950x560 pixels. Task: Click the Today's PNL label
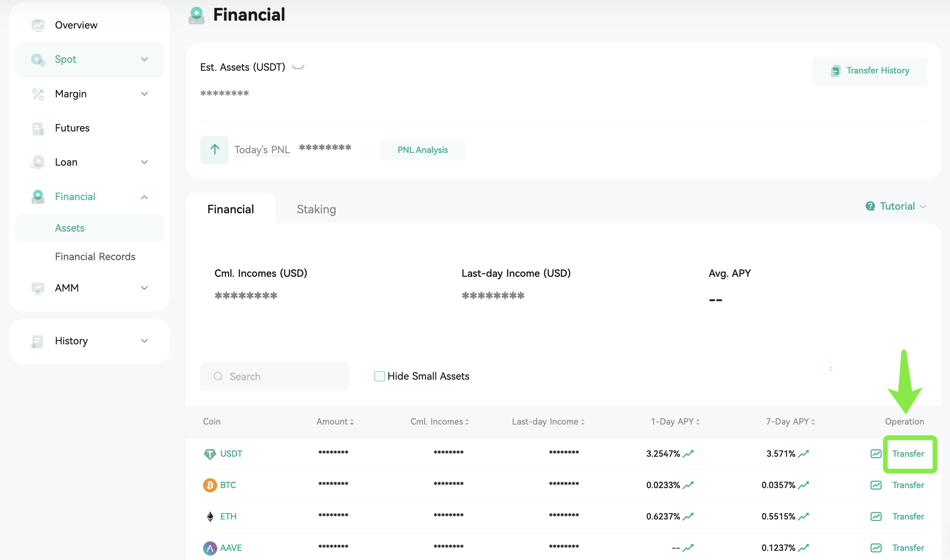click(x=262, y=150)
